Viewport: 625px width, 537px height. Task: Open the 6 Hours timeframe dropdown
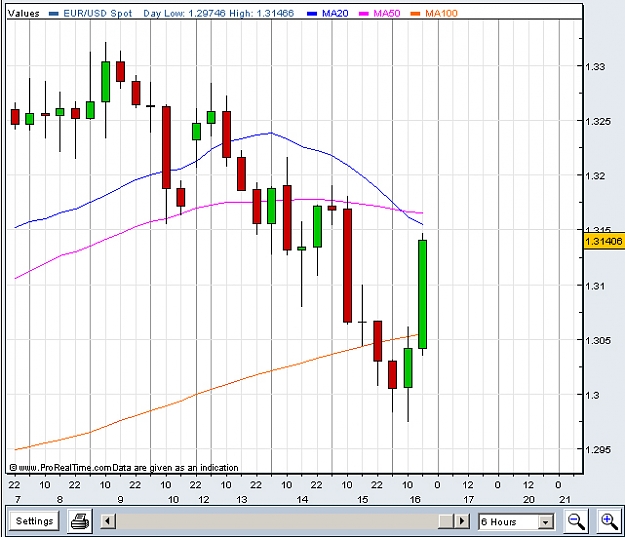tap(516, 521)
